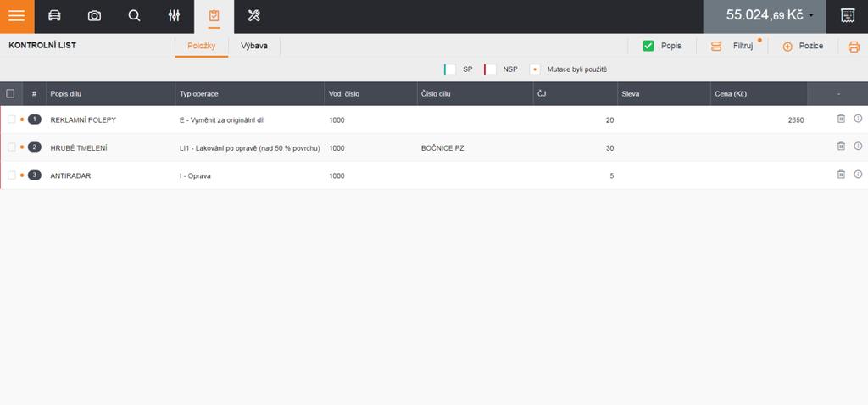Click the Vod. číslo column header
The image size is (868, 405).
click(x=344, y=94)
